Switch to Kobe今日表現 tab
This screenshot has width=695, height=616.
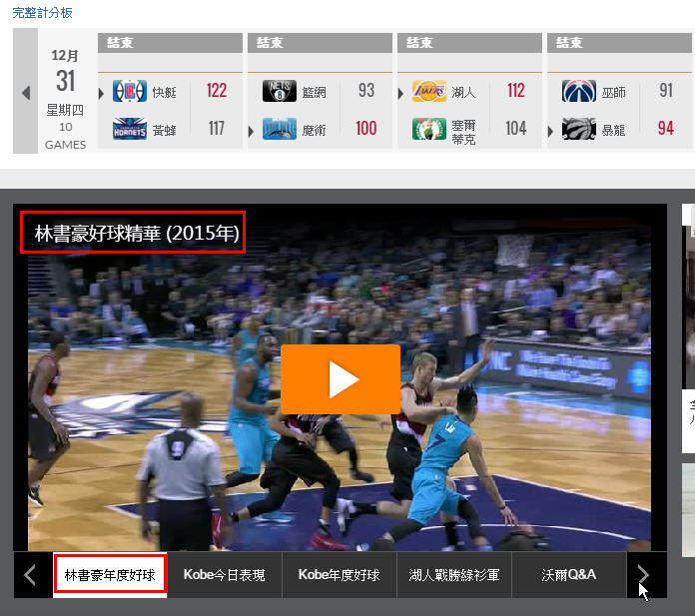(x=225, y=575)
